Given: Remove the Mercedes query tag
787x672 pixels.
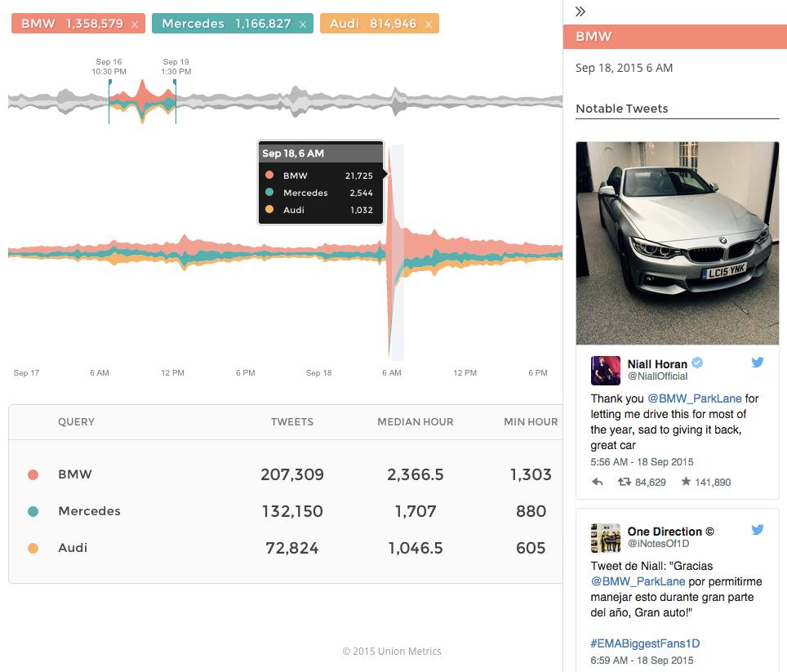Looking at the screenshot, I should click(303, 24).
